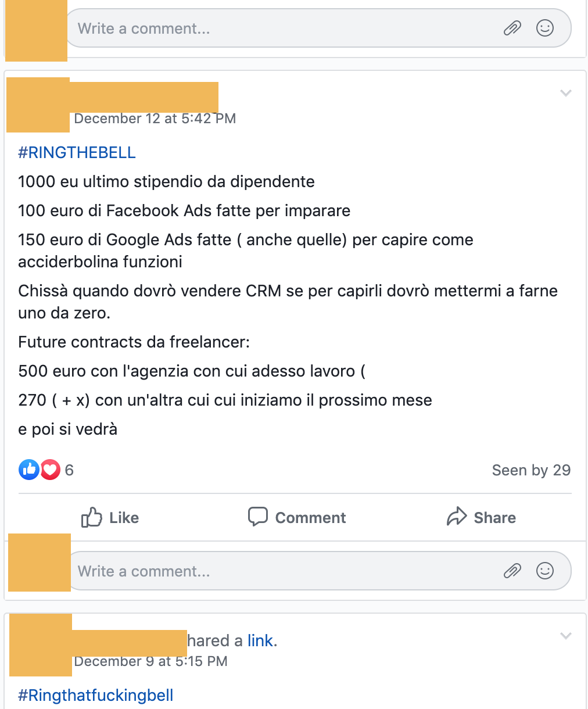This screenshot has width=588, height=709.
Task: Open the December 12 at 5:42 PM timestamp
Action: [155, 119]
